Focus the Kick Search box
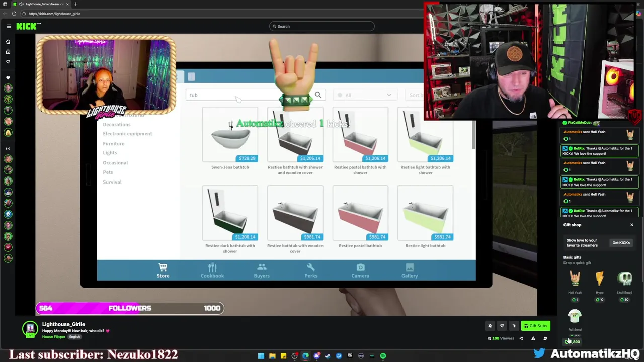644x362 pixels. (322, 26)
